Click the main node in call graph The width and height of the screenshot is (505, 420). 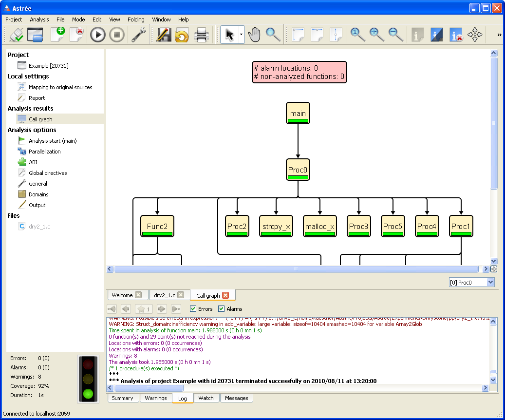point(298,113)
